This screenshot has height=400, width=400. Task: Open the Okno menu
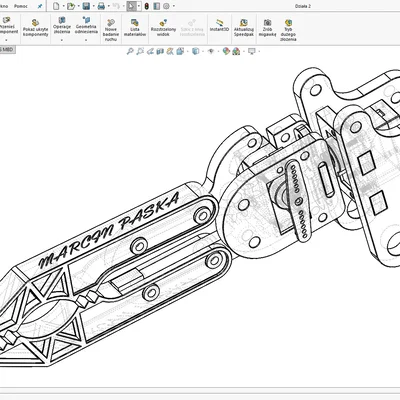click(4, 6)
